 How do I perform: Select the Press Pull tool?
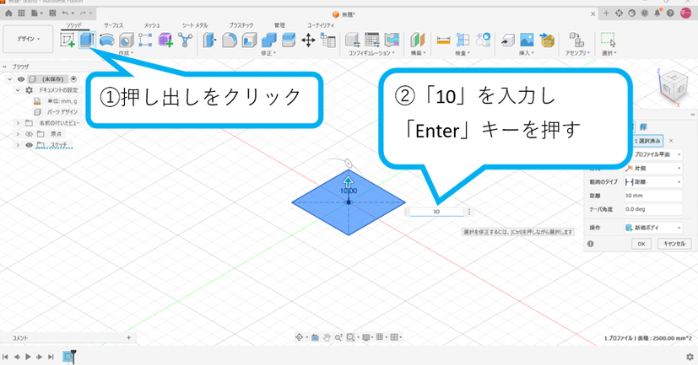point(209,41)
